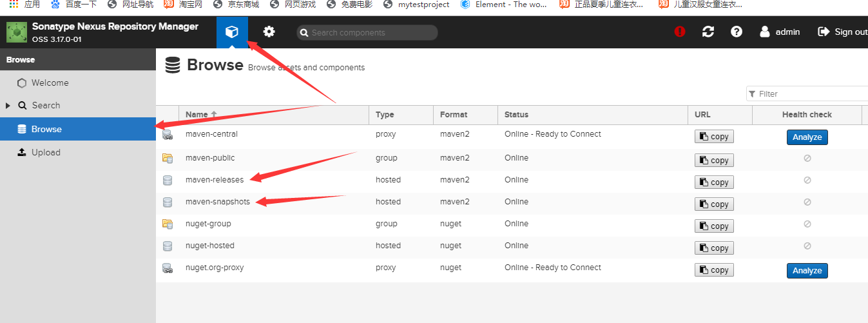
Task: Click disabled health check icon for nuget-group
Action: click(807, 224)
